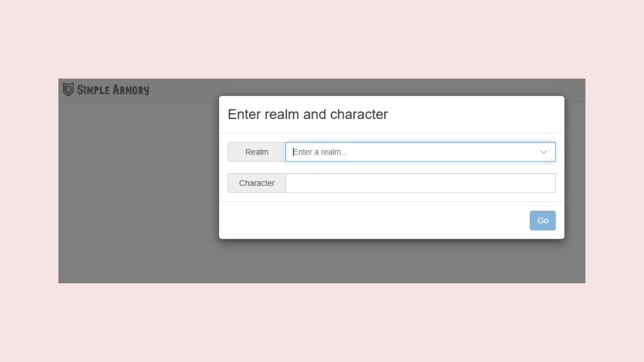Click the Character label addon
The width and height of the screenshot is (644, 362).
point(257,183)
